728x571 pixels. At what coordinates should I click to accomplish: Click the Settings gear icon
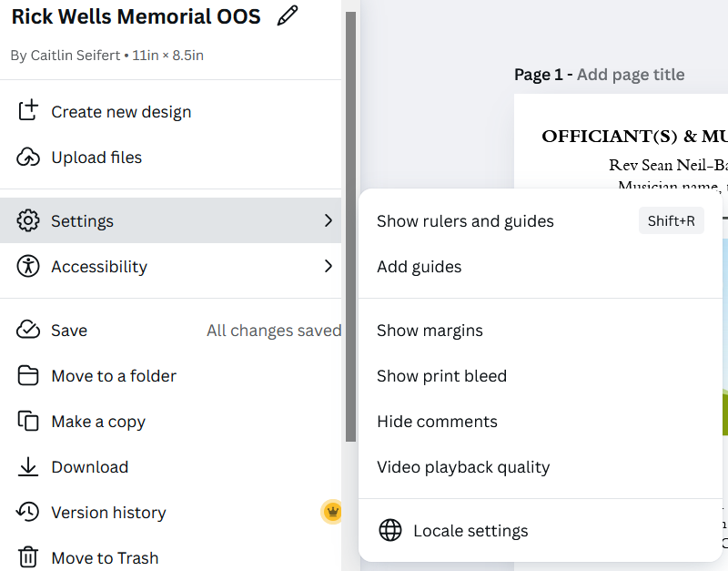pos(28,220)
